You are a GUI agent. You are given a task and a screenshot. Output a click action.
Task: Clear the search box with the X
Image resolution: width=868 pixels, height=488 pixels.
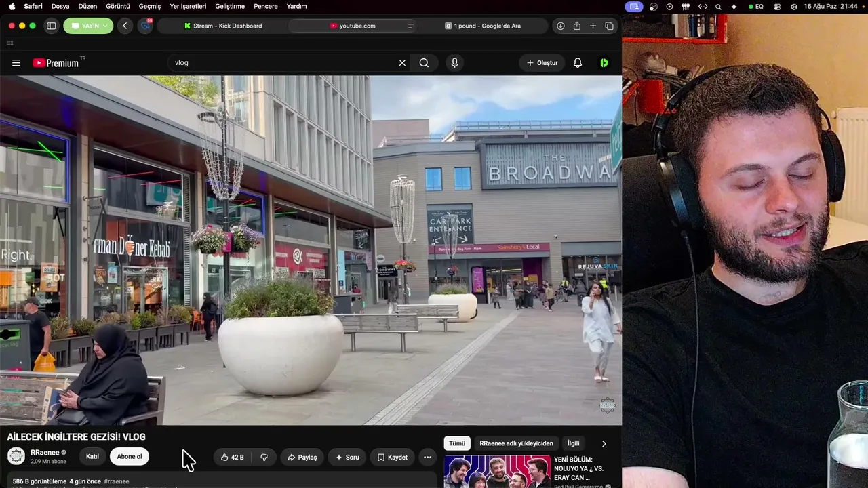(402, 63)
